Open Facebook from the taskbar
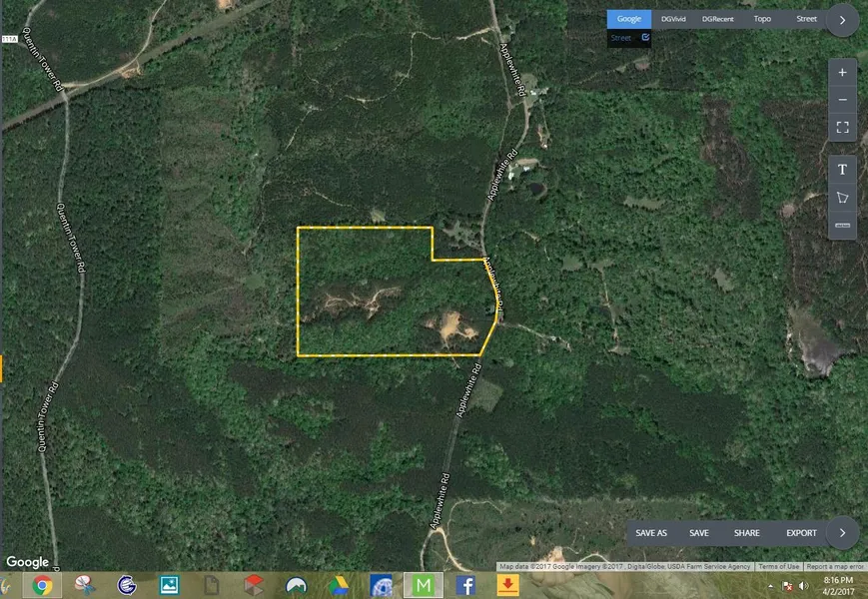Screen dimensions: 868x599 click(465, 585)
